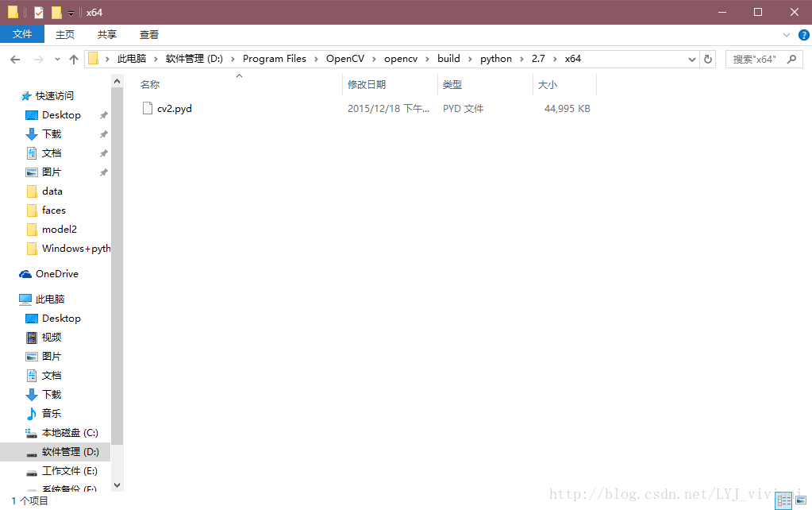812x510 pixels.
Task: Click opencv breadcrumb segment
Action: pos(401,59)
